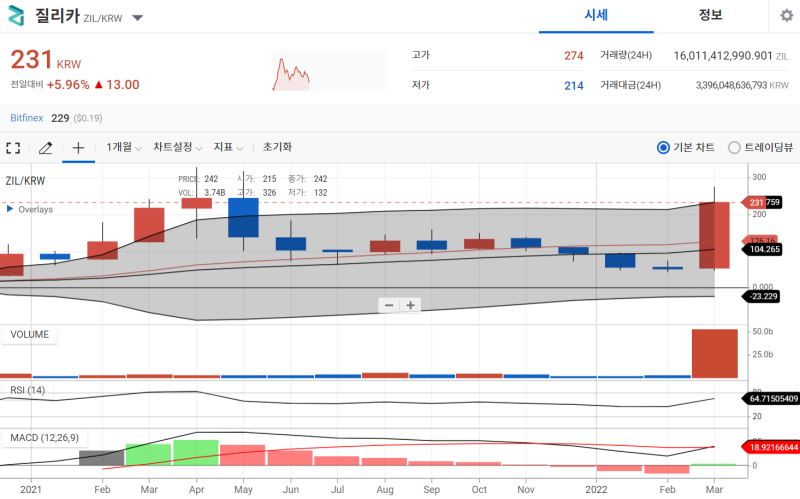Select the crosshair plus tool

click(78, 148)
